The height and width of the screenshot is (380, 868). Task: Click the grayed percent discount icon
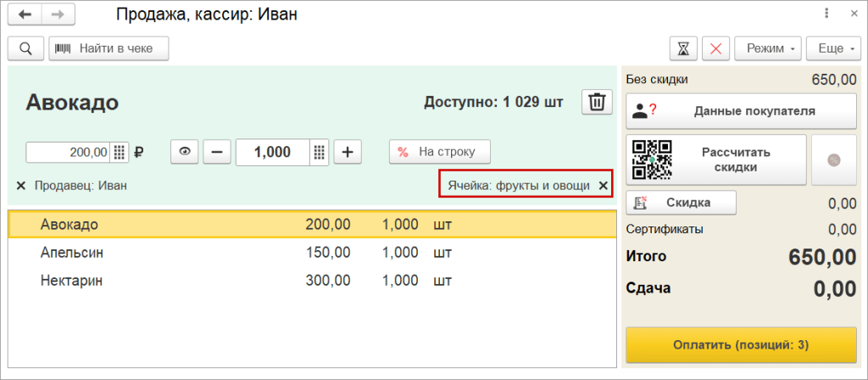coord(833,159)
